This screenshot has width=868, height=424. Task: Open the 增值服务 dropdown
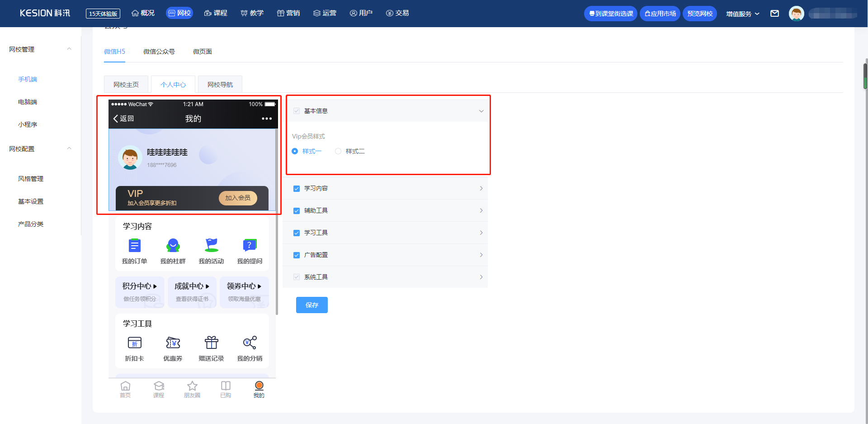pos(742,14)
